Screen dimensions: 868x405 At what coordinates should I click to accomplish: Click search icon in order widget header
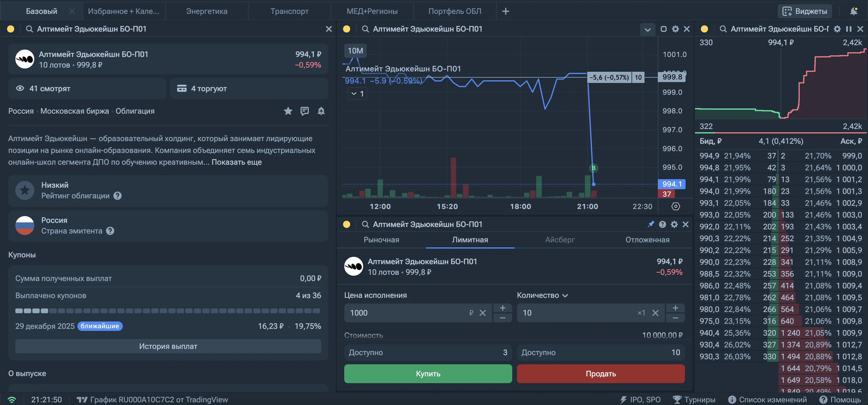pyautogui.click(x=365, y=224)
